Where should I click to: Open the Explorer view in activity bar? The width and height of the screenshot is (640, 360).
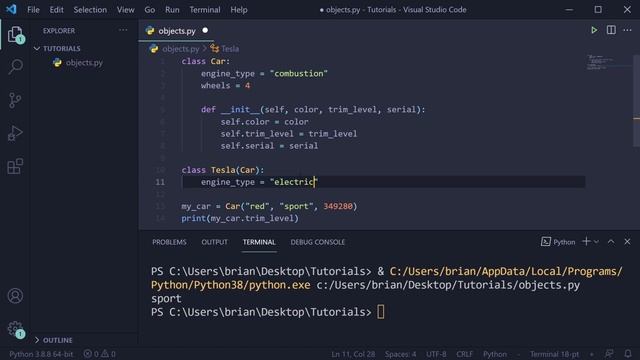tap(16, 35)
